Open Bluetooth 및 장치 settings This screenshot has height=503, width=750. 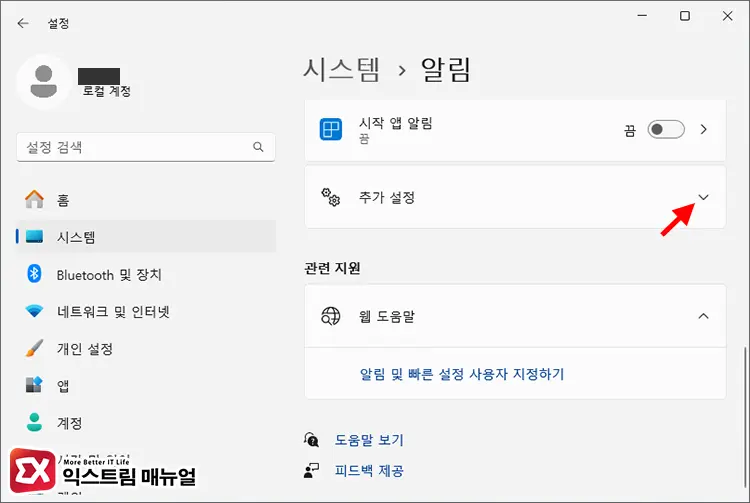[146, 274]
